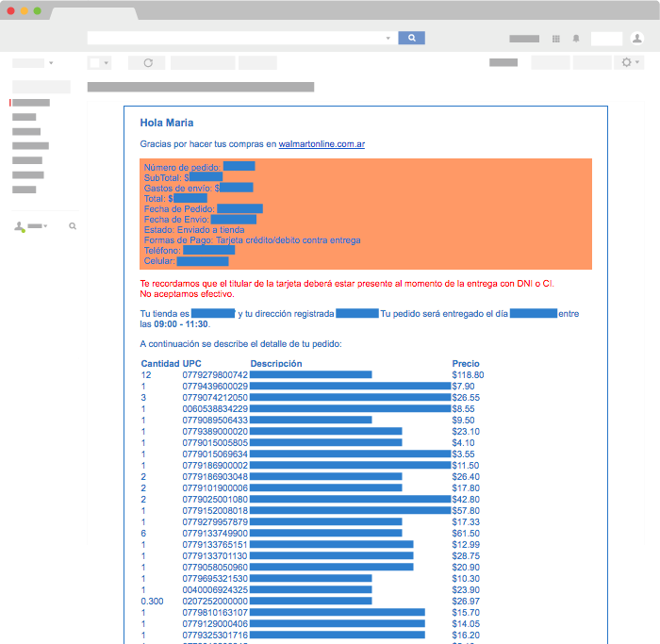The height and width of the screenshot is (644, 660).
Task: Click UPC 0040006924325
Action: 215,590
